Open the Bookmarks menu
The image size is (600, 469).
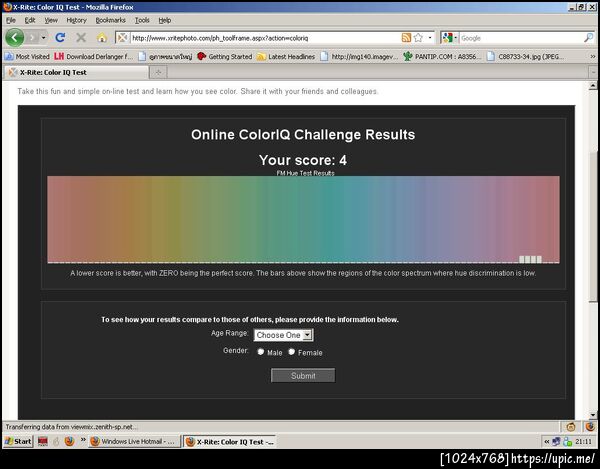(110, 20)
